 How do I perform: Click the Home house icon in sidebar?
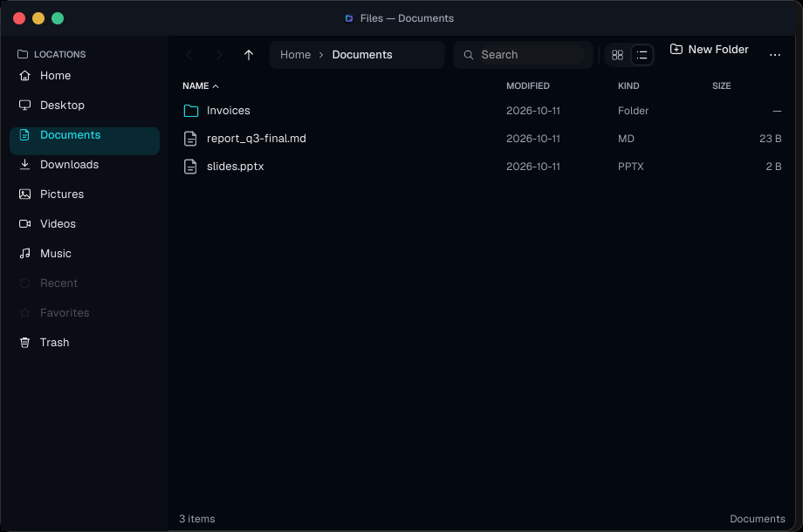(x=24, y=76)
